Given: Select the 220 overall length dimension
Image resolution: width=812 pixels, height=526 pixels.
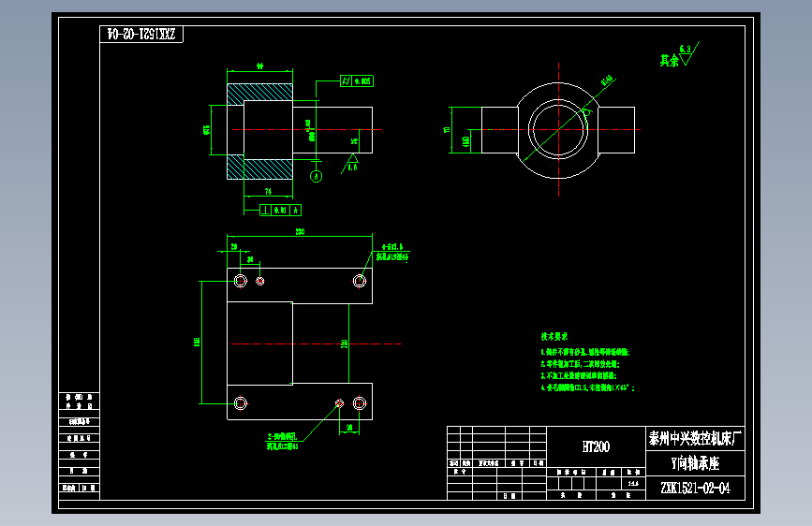Looking at the screenshot, I should (x=300, y=232).
